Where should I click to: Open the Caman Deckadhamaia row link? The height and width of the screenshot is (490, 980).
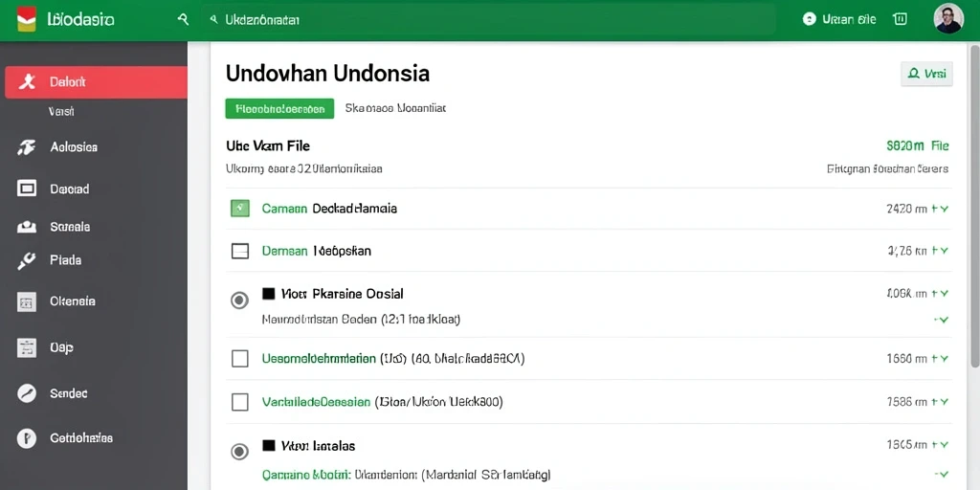point(329,209)
